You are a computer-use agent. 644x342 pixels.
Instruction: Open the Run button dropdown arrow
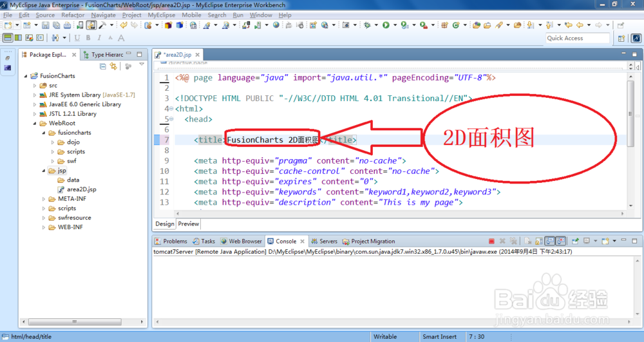395,25
